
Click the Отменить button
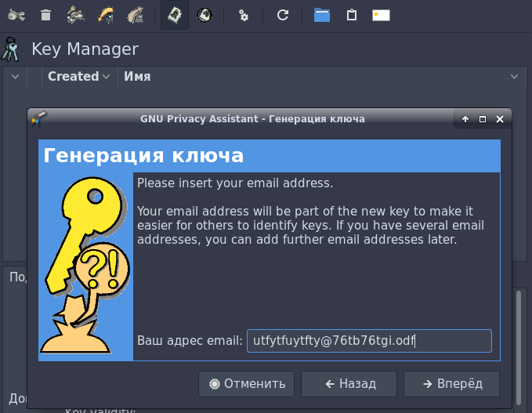(x=246, y=384)
